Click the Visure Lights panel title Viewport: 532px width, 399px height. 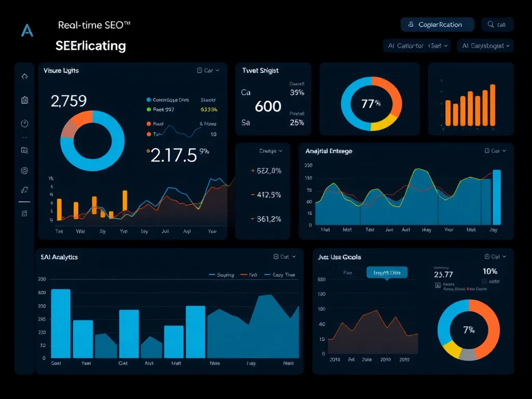(61, 71)
